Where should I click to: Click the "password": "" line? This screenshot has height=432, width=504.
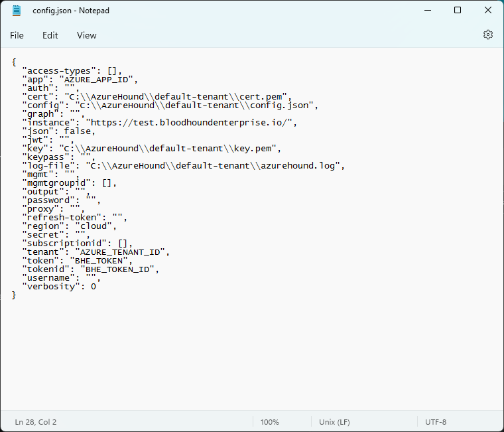pyautogui.click(x=62, y=200)
